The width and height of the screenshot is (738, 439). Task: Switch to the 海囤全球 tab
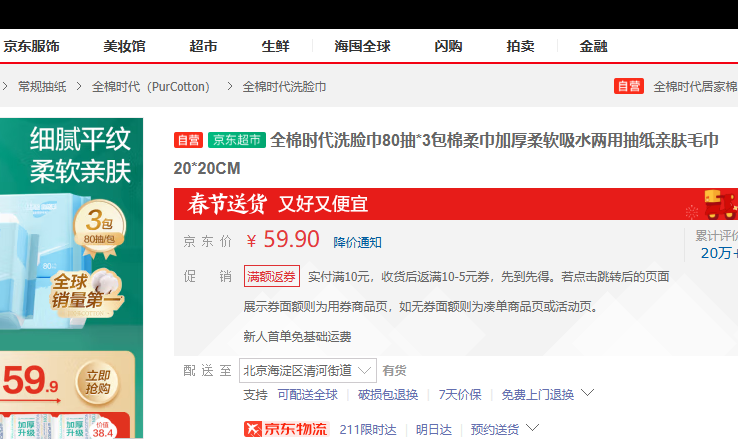point(362,46)
